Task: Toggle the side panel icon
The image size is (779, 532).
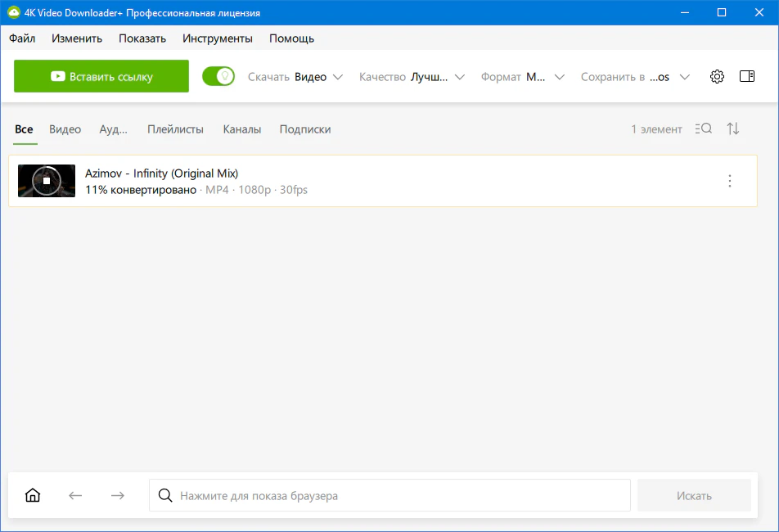Action: point(746,76)
